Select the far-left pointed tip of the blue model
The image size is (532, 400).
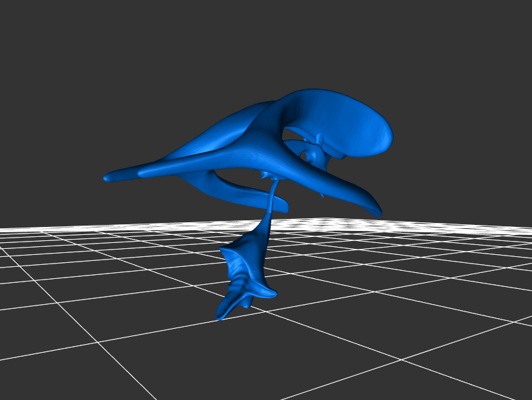pos(108,178)
